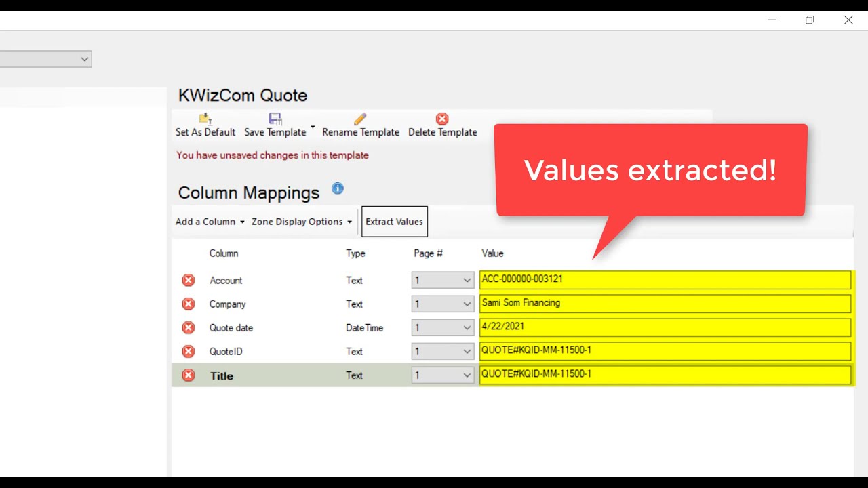The width and height of the screenshot is (868, 488).
Task: Click the Page # header label
Action: [x=428, y=253]
